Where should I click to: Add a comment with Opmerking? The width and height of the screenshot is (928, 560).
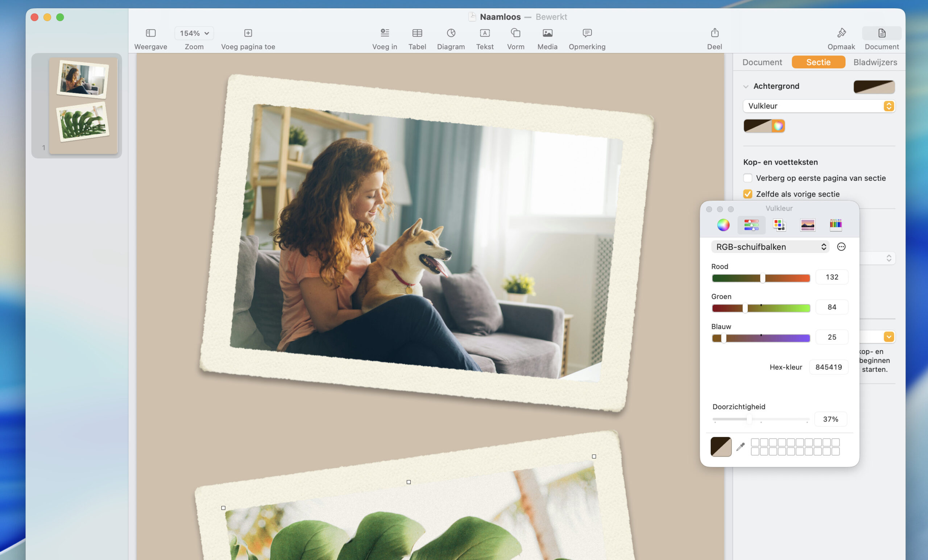(587, 33)
